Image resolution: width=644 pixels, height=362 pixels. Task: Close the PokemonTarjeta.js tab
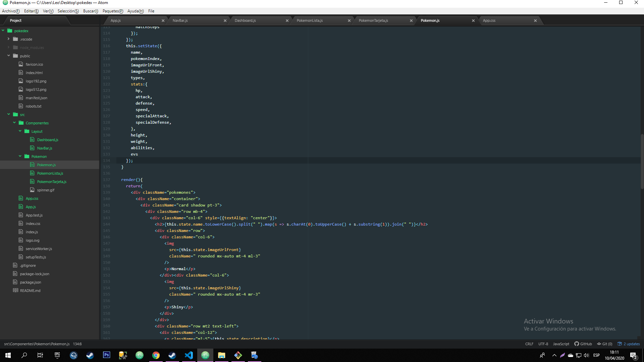click(x=411, y=20)
